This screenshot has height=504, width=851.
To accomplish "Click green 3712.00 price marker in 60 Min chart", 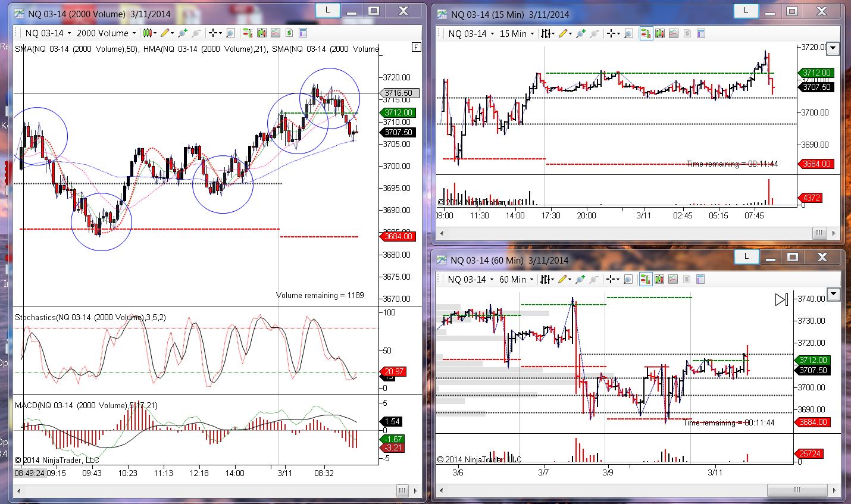I will [814, 360].
